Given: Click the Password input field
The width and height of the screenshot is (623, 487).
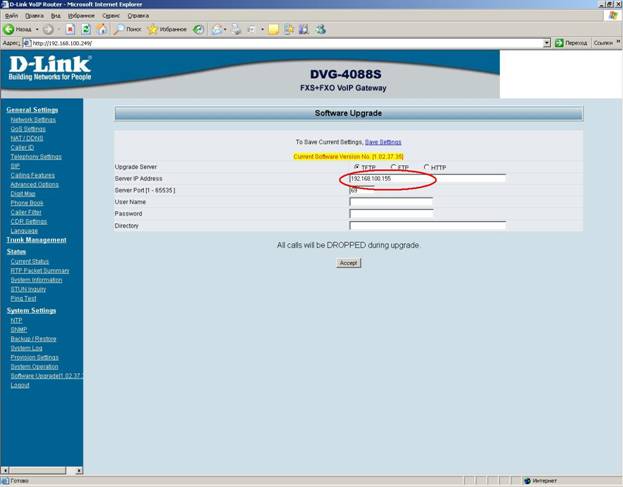Looking at the screenshot, I should pos(391,213).
